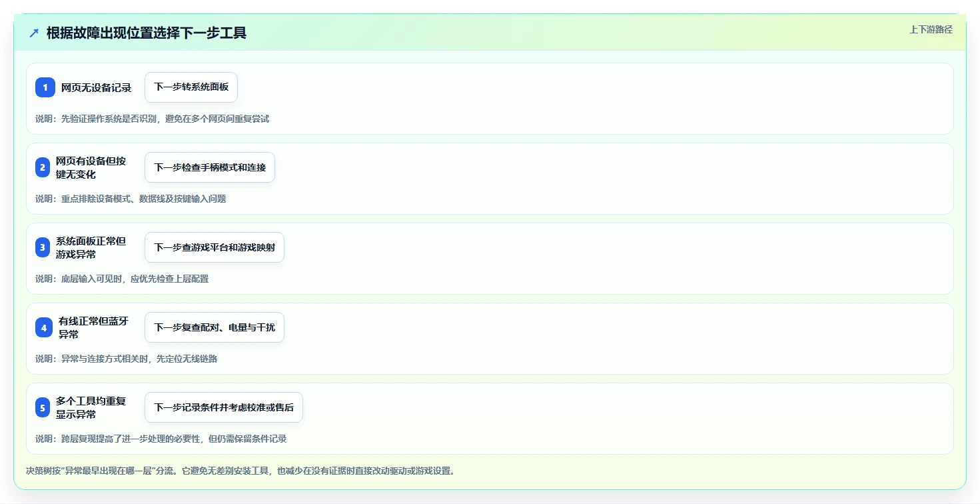The width and height of the screenshot is (980, 504).
Task: Click the note 重点排除设备模式、数据线及按键输入问题
Action: tap(143, 199)
